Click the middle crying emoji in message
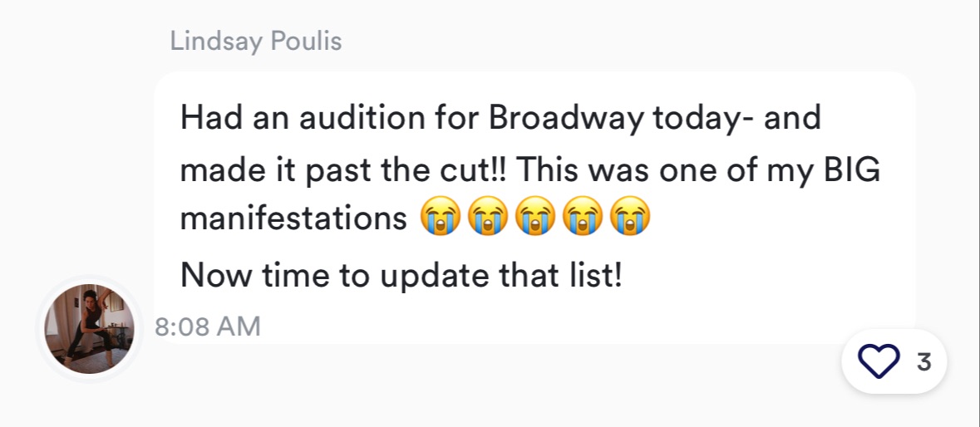The image size is (980, 427). pyautogui.click(x=534, y=218)
